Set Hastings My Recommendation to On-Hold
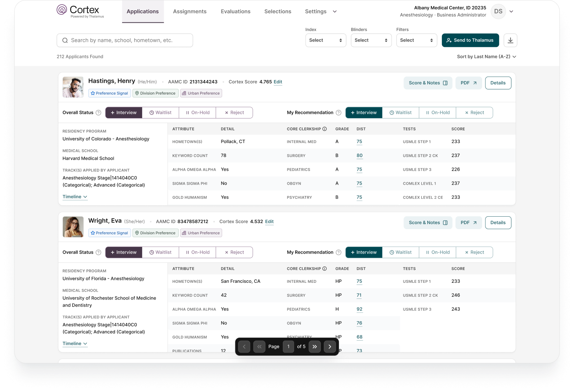Image resolution: width=574 pixels, height=392 pixels. pos(438,113)
